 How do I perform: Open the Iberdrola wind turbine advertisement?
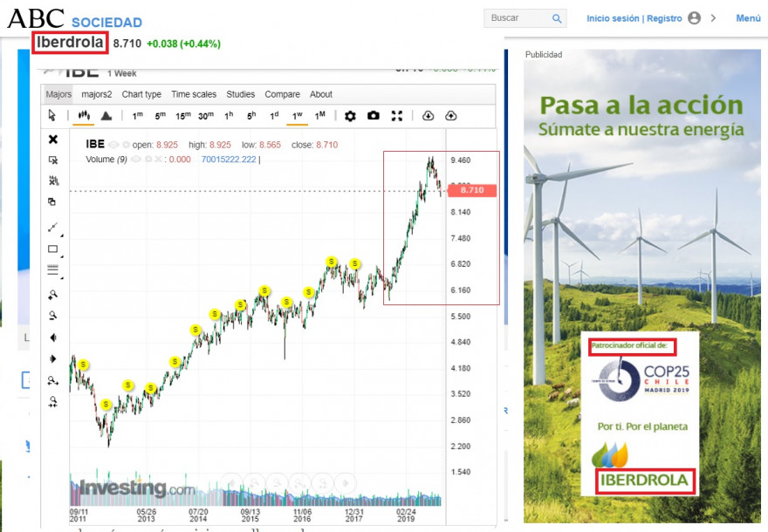pyautogui.click(x=641, y=286)
